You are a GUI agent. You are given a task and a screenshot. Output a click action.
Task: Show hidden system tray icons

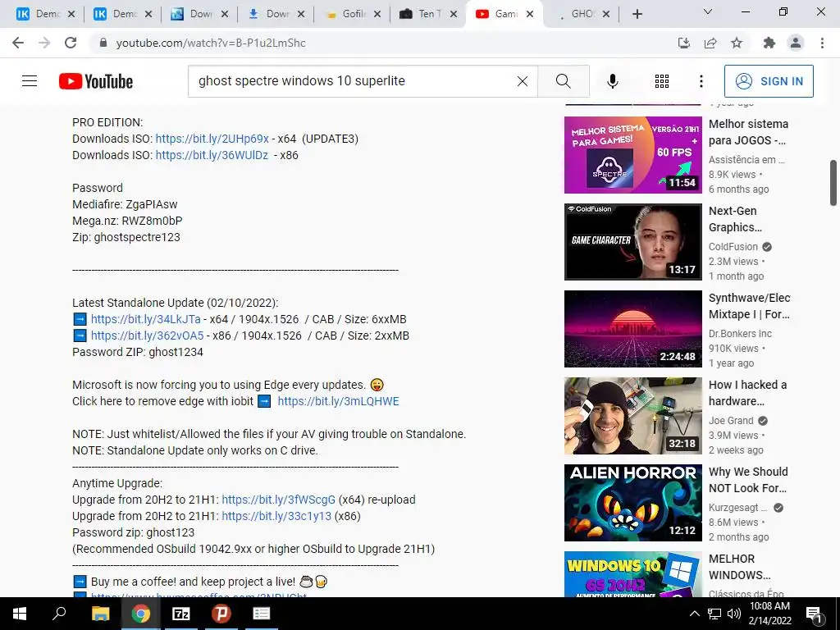coord(694,614)
